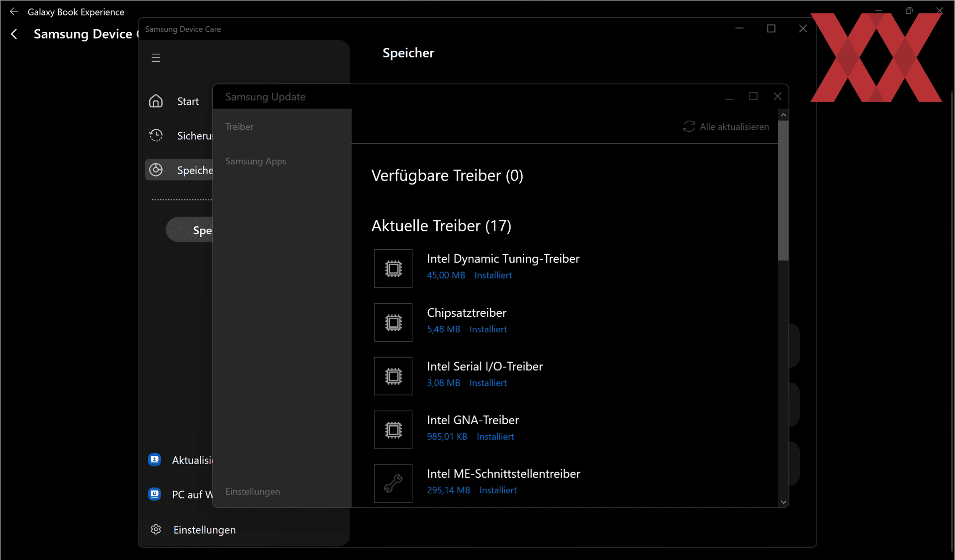
Task: Close the Samsung Device Care window
Action: [803, 29]
